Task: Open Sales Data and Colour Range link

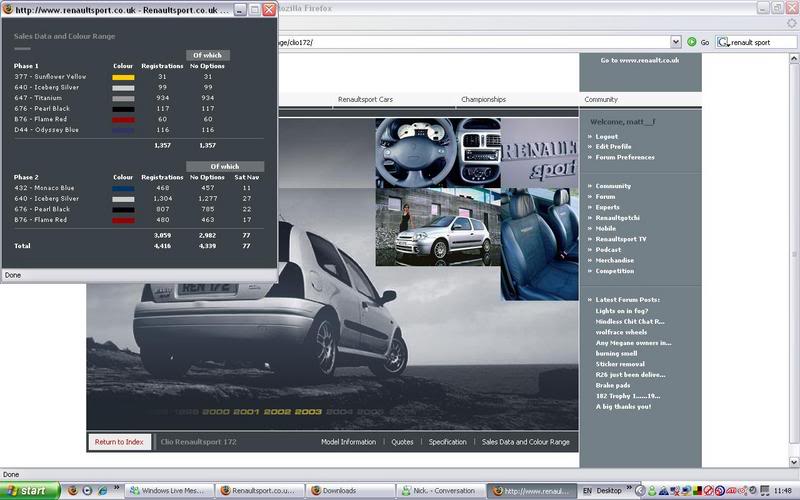Action: pyautogui.click(x=525, y=441)
